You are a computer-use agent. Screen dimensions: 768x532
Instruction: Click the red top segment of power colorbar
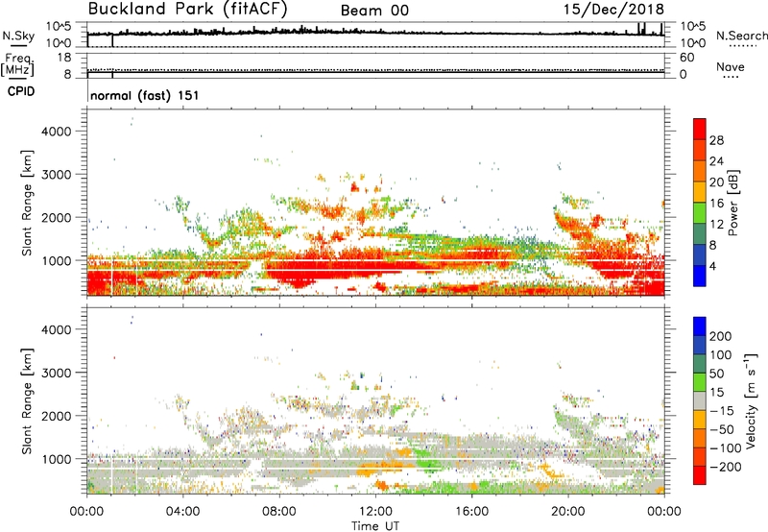click(x=700, y=129)
